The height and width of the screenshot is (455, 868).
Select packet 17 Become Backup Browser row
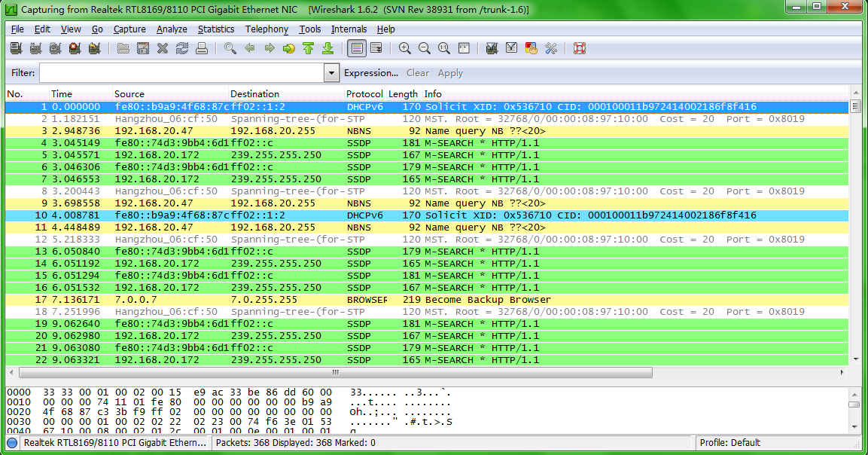(427, 300)
